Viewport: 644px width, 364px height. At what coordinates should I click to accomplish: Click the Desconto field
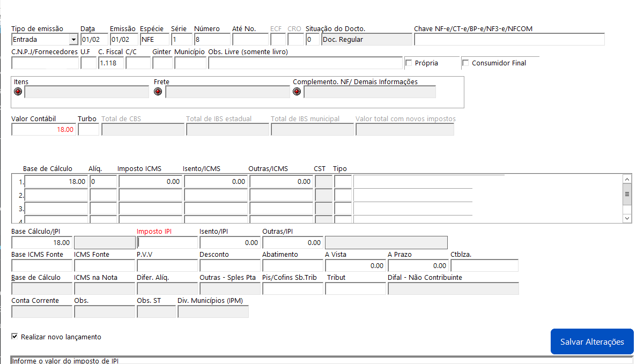pos(230,265)
